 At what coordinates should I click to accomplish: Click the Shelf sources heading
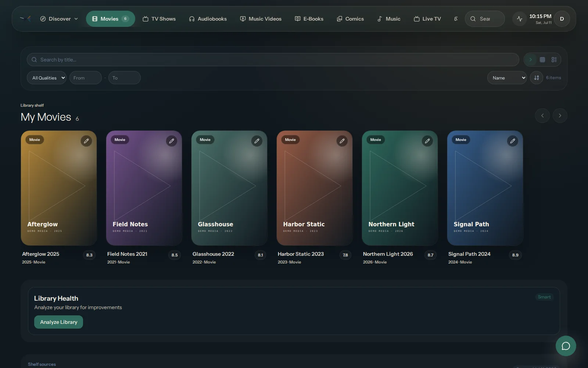point(42,364)
